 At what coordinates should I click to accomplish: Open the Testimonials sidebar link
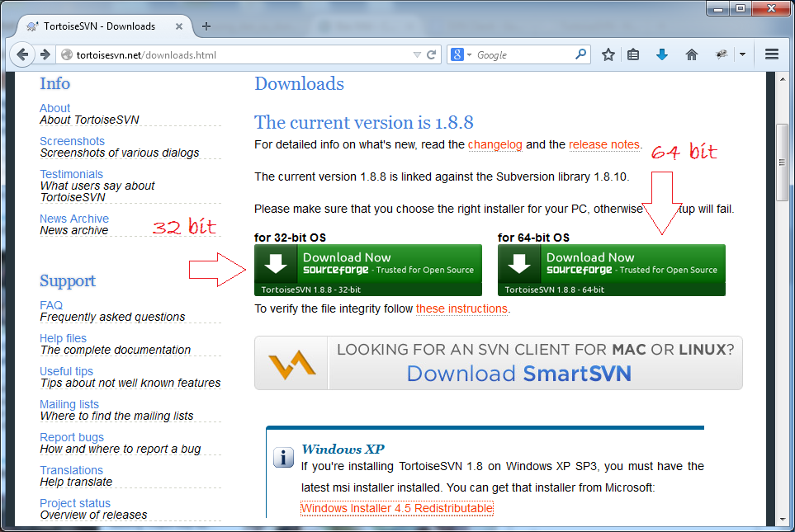(72, 174)
